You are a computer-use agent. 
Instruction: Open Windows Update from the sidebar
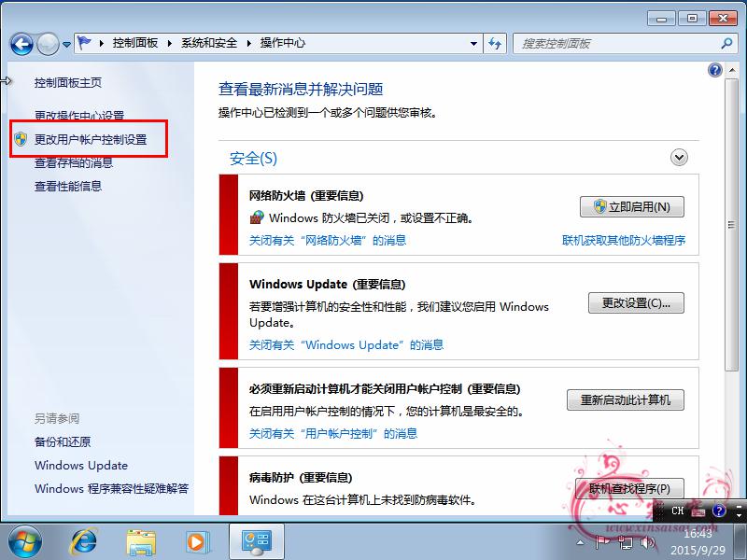(80, 465)
